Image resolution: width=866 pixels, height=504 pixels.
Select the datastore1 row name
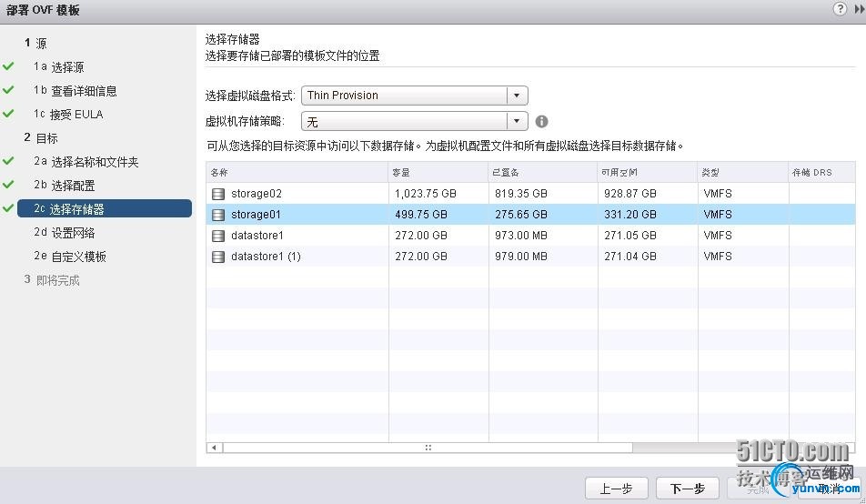(x=257, y=236)
